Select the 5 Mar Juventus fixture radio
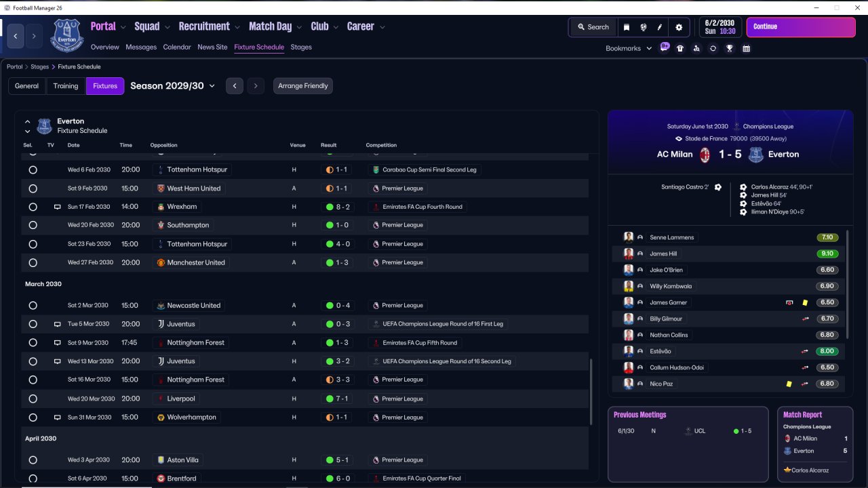The image size is (868, 488). pos(33,324)
